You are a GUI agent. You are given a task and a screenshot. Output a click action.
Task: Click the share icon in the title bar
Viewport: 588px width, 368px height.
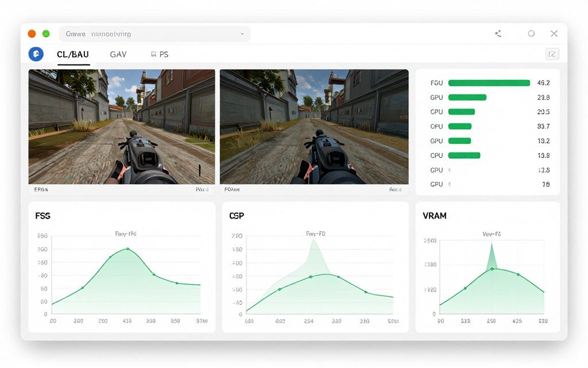point(498,33)
